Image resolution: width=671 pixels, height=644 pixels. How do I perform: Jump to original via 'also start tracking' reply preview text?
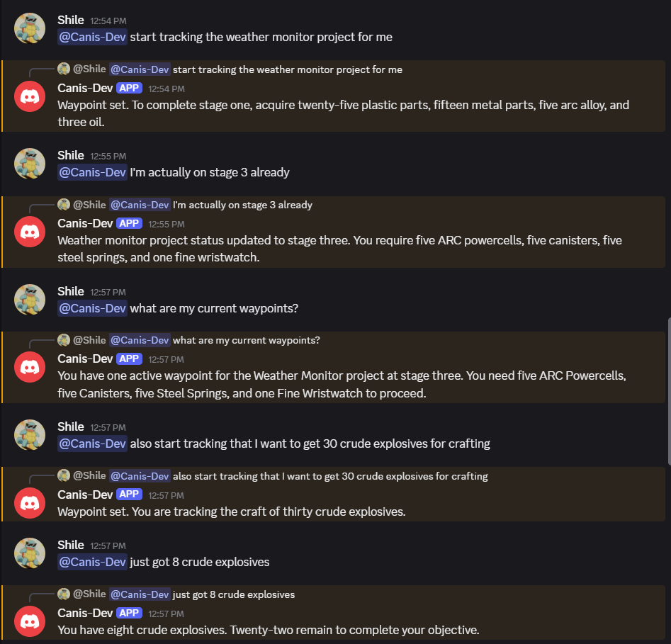[x=330, y=475]
